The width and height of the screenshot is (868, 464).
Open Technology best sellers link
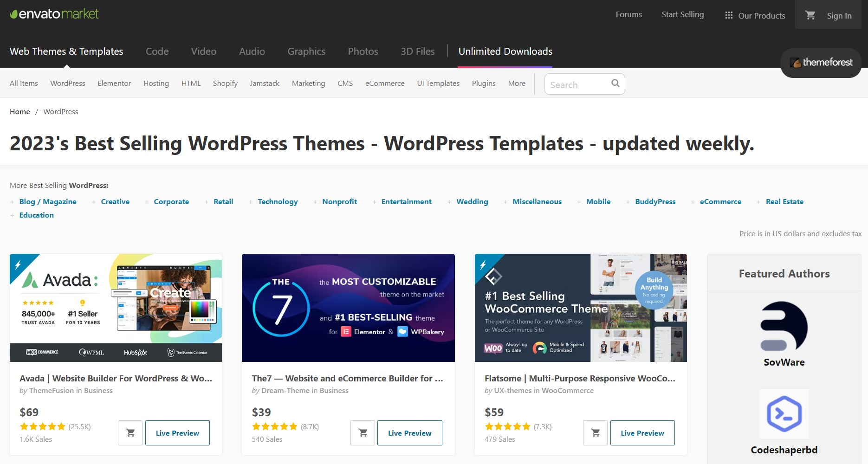[278, 202]
